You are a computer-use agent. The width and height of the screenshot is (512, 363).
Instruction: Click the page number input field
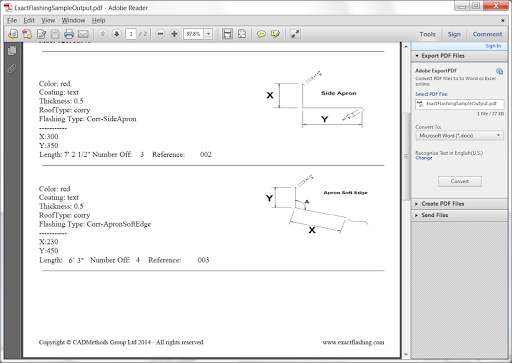tap(131, 34)
